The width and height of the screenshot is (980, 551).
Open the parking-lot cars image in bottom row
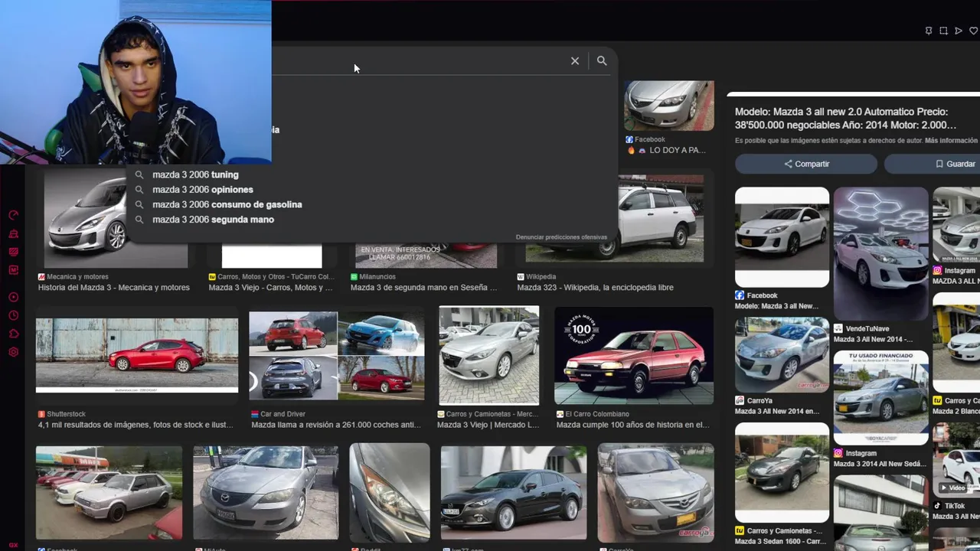pyautogui.click(x=109, y=494)
